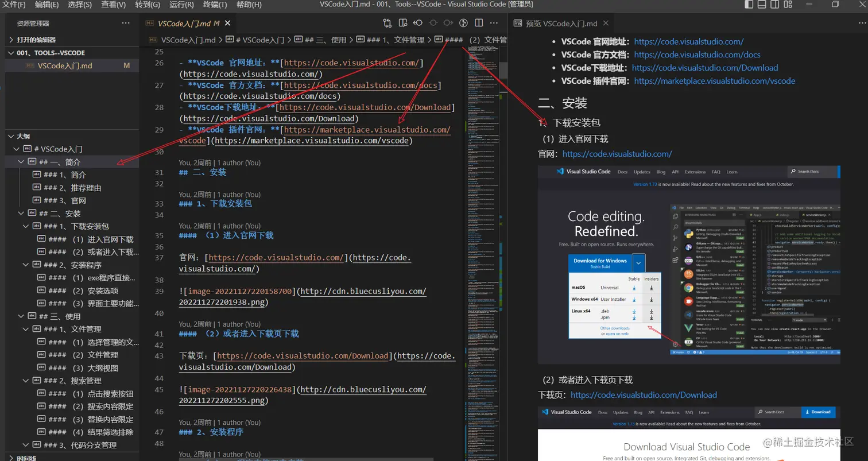Collapse # VSCode入门 outline node
Viewport: 868px width, 461px height.
point(16,149)
